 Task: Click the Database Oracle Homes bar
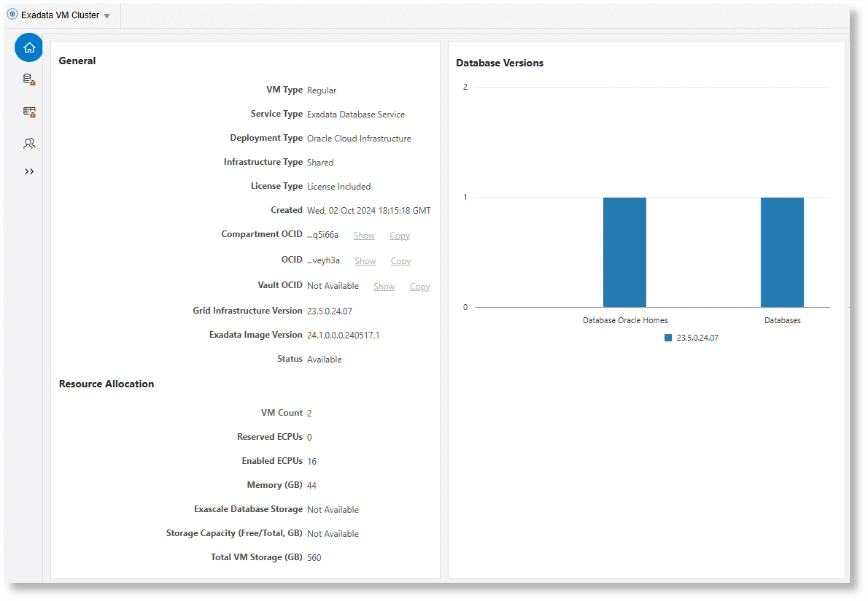624,252
